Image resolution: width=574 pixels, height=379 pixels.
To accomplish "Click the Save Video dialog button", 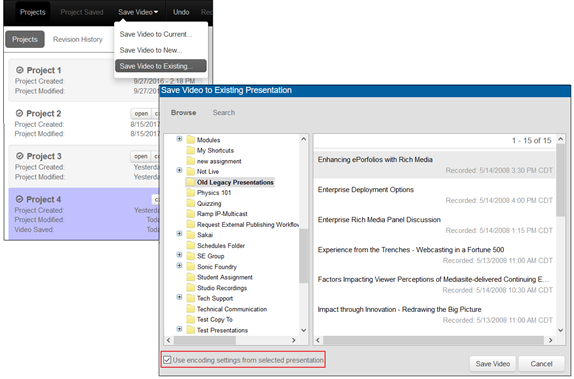I will point(493,364).
